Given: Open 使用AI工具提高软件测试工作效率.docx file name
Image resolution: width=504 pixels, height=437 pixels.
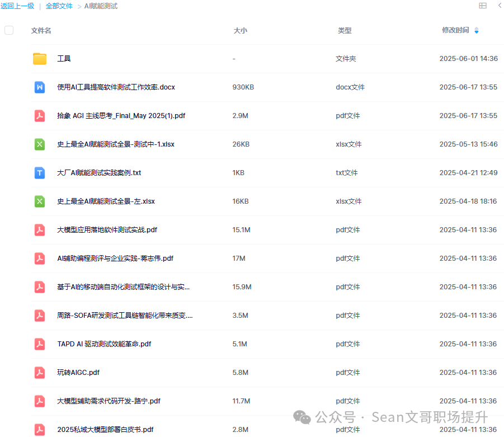Looking at the screenshot, I should (x=116, y=87).
